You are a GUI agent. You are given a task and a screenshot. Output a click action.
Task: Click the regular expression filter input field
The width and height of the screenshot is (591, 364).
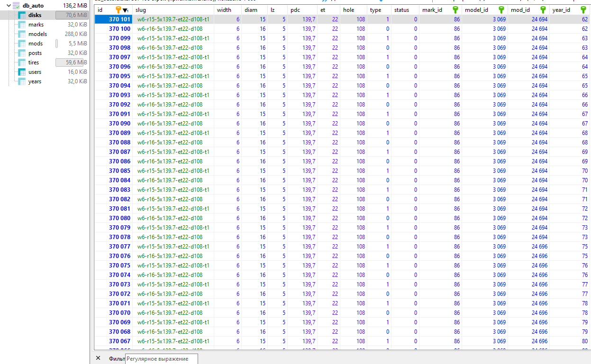click(161, 359)
